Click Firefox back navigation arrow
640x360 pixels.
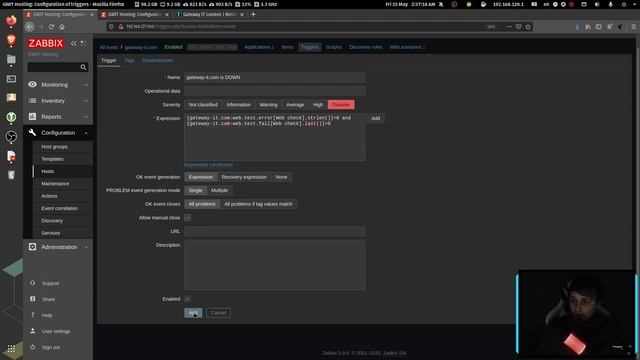click(29, 27)
